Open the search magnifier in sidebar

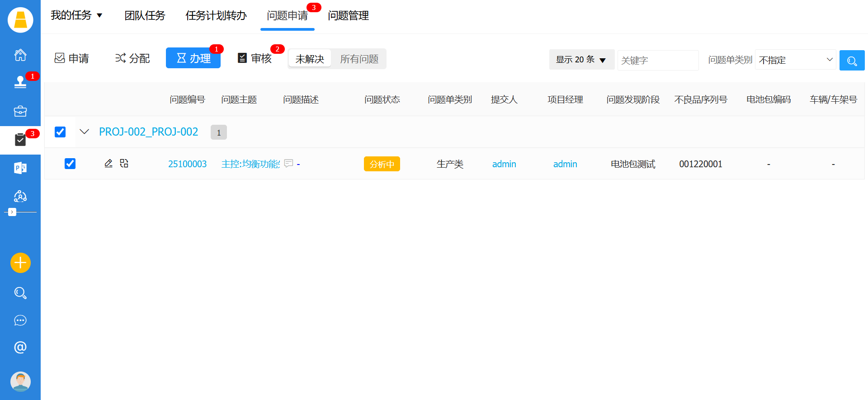[x=20, y=293]
